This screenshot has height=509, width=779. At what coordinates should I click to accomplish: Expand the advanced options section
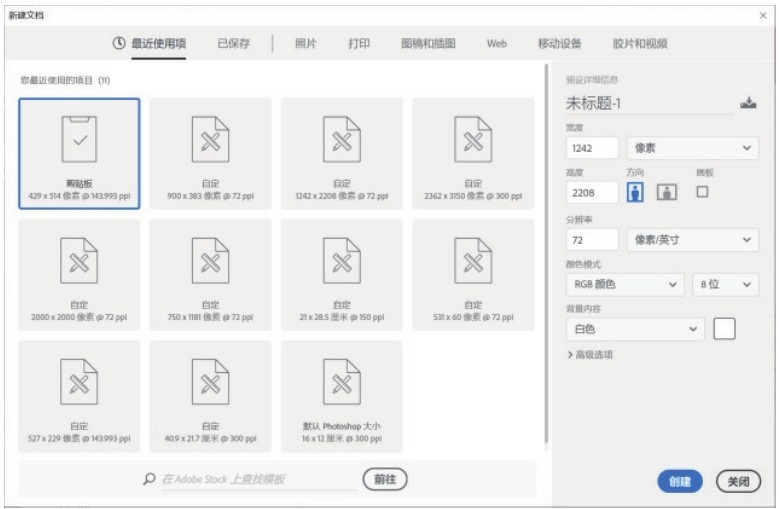click(590, 355)
